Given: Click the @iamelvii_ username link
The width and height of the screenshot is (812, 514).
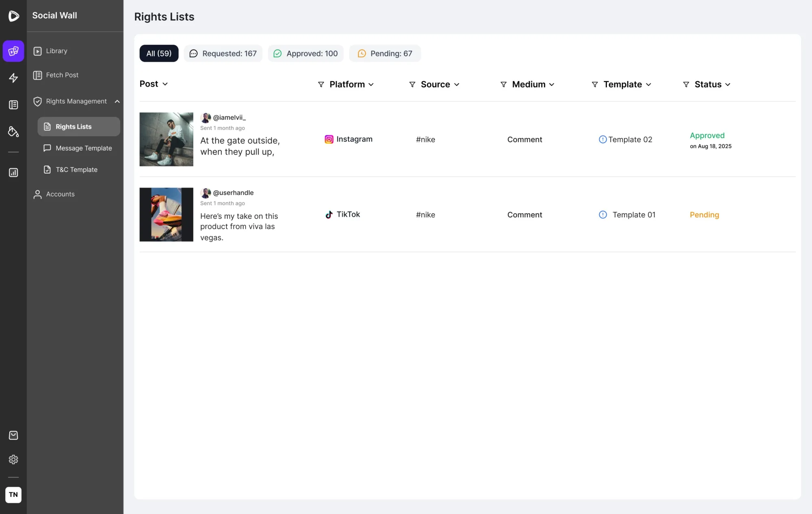Looking at the screenshot, I should (229, 118).
